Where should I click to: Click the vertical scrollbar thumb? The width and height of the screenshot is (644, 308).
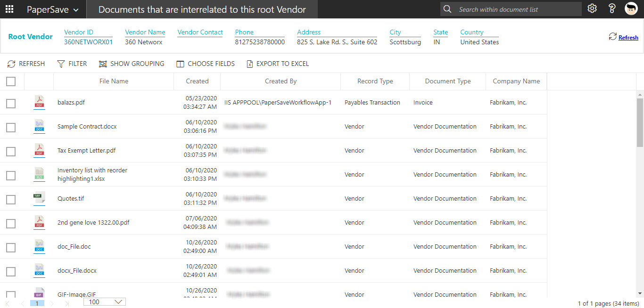[x=640, y=122]
